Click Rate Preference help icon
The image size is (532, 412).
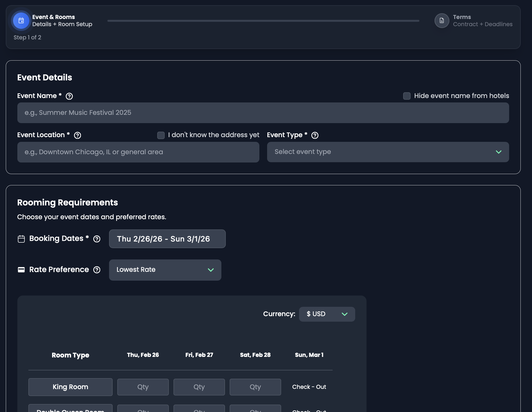point(97,270)
